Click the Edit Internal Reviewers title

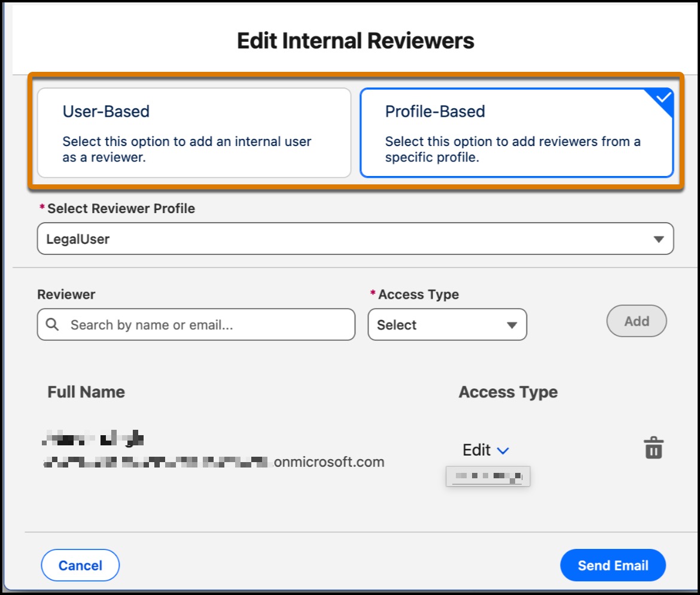click(355, 41)
